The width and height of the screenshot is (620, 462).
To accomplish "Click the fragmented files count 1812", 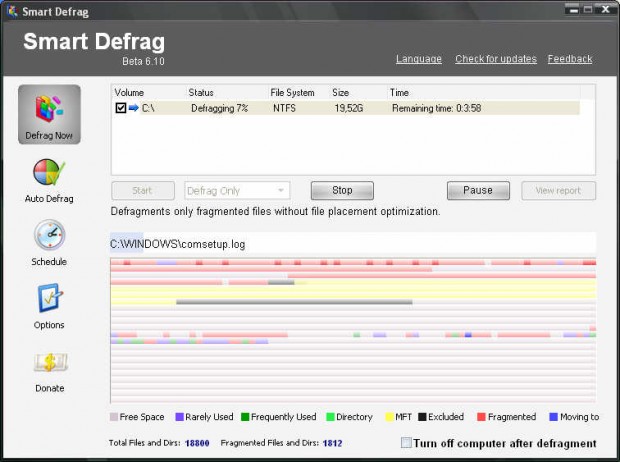I will click(332, 443).
